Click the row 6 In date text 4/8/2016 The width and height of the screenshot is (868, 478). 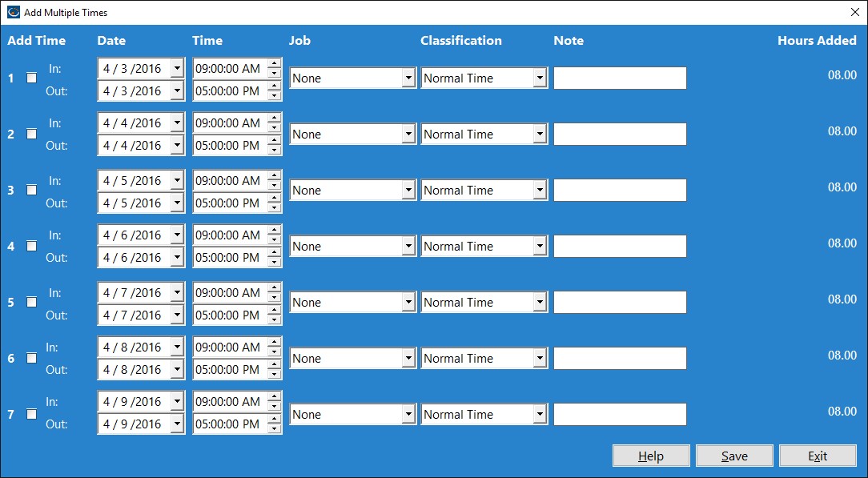coord(132,347)
